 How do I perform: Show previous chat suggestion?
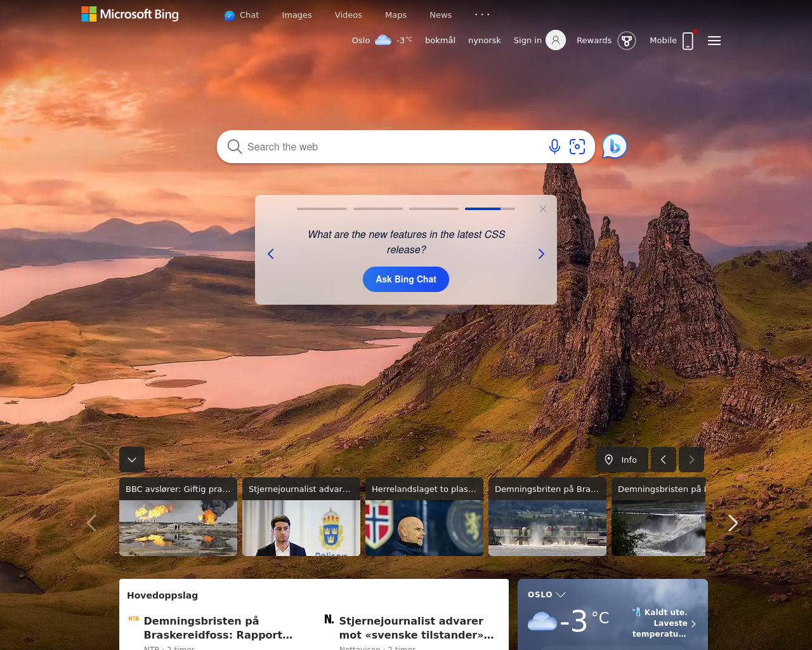[x=271, y=254]
